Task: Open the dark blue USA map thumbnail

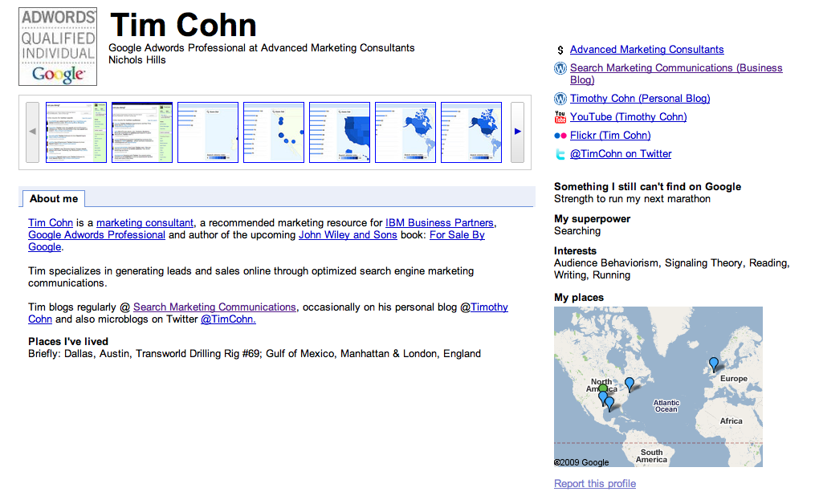Action: (x=340, y=132)
